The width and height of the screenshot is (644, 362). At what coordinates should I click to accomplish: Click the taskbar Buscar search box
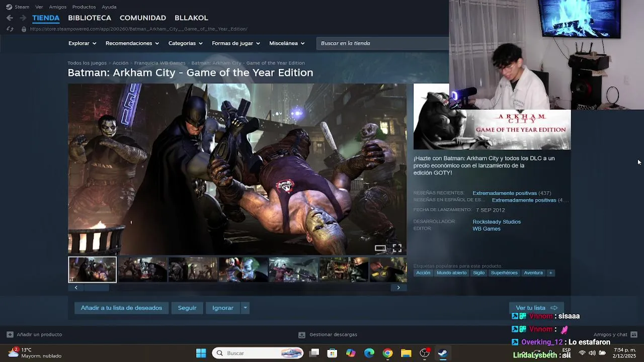pos(258,353)
